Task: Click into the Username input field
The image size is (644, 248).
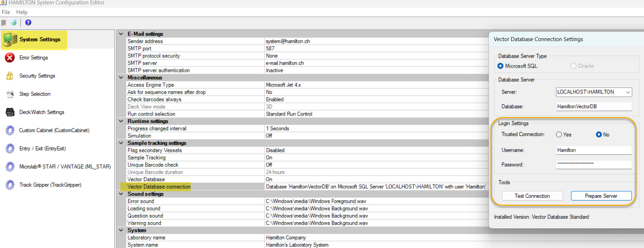Action: click(593, 150)
